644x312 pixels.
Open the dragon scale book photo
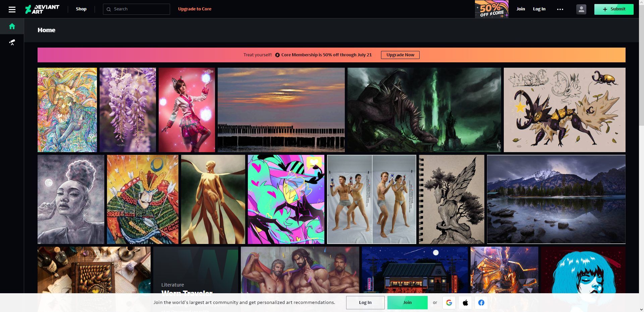coord(94,270)
